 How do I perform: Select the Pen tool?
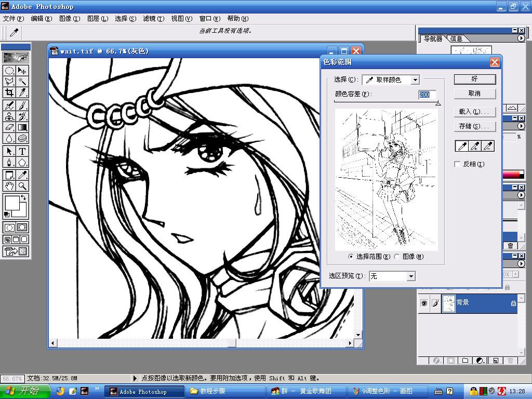(9, 162)
